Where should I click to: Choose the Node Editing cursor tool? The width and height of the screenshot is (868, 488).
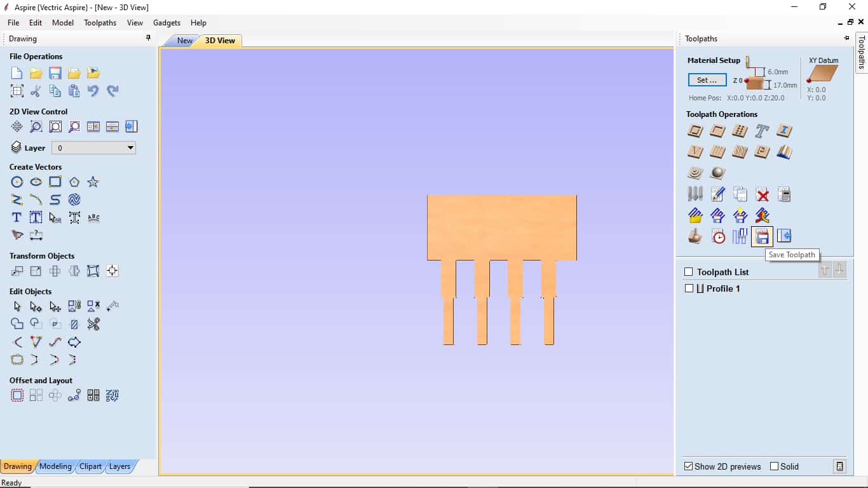pos(36,306)
